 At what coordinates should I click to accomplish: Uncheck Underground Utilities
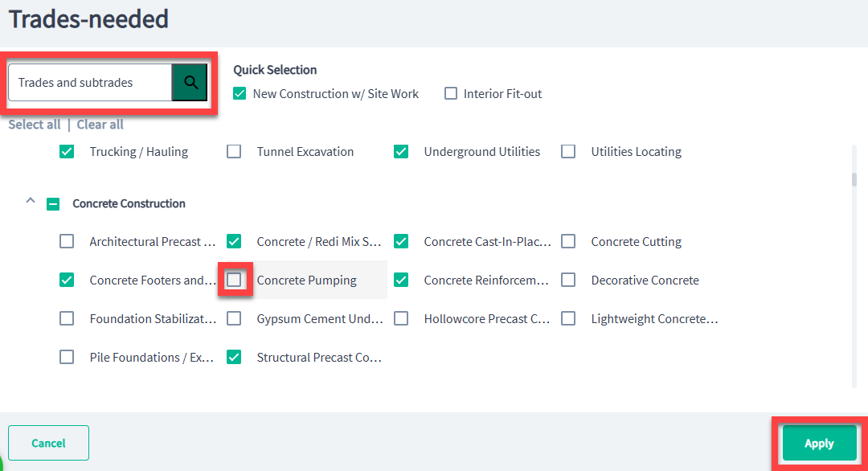pos(401,152)
